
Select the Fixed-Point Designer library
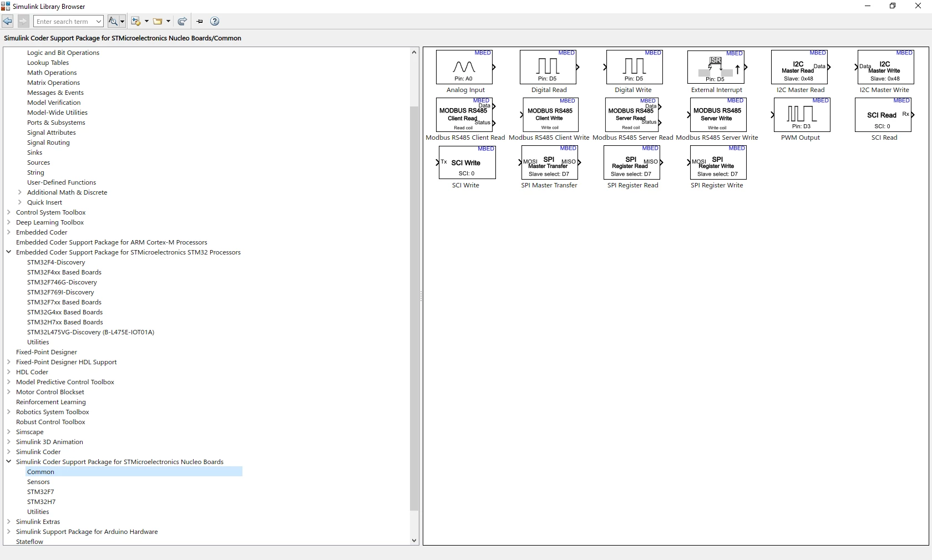coord(47,352)
